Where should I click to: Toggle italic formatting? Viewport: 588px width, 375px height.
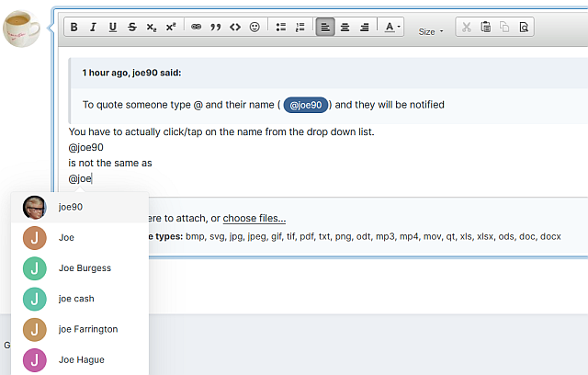(x=93, y=27)
